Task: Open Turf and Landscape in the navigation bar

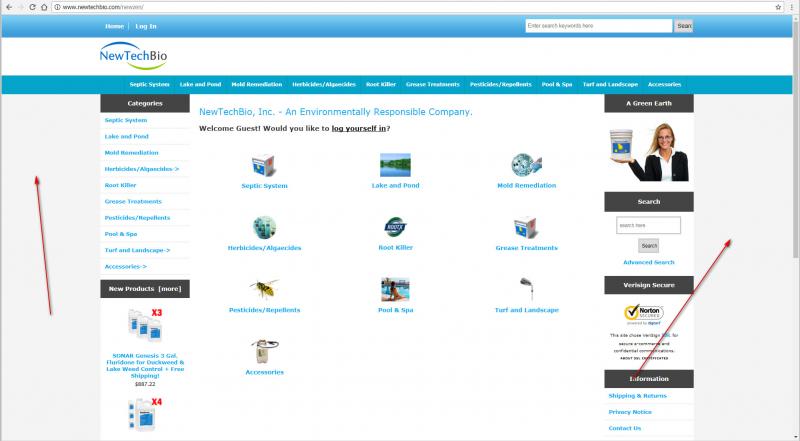Action: pos(610,84)
